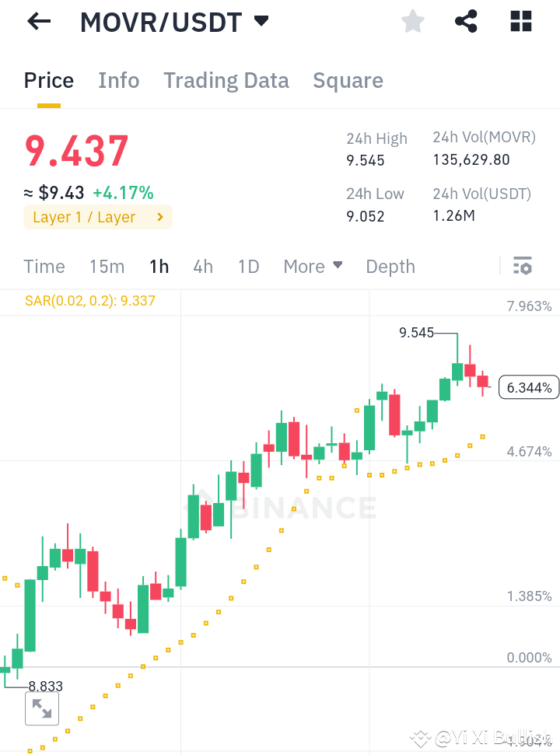This screenshot has width=560, height=755.
Task: Switch to the Square tab
Action: 348,80
